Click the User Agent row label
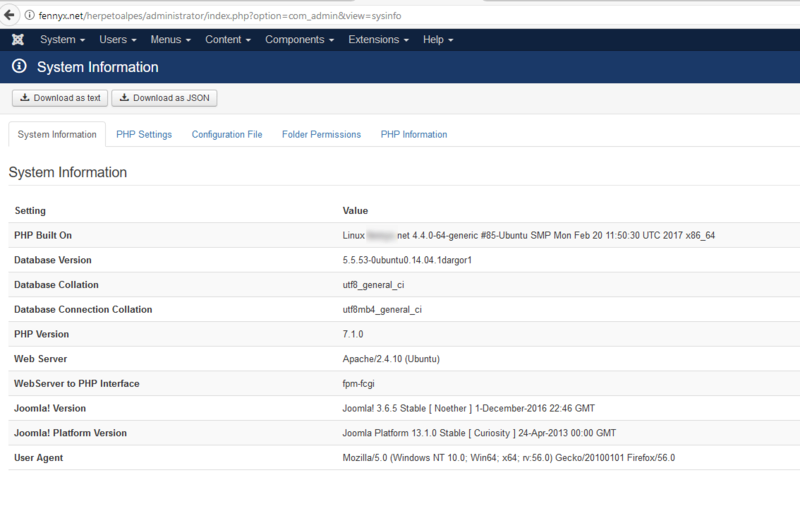 (x=38, y=458)
